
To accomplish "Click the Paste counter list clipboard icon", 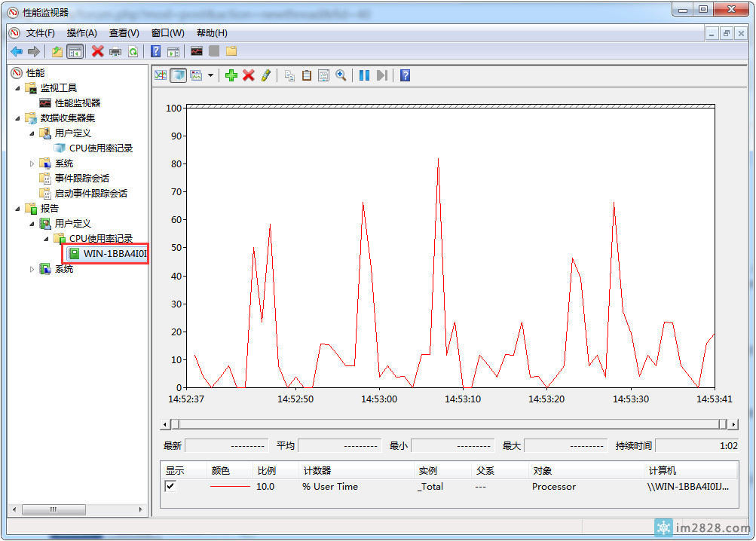I will tap(307, 75).
